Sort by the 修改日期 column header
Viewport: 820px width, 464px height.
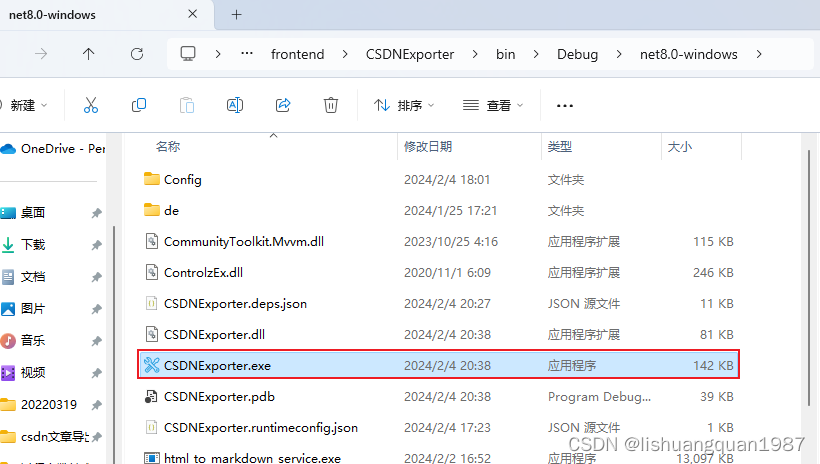pyautogui.click(x=428, y=146)
